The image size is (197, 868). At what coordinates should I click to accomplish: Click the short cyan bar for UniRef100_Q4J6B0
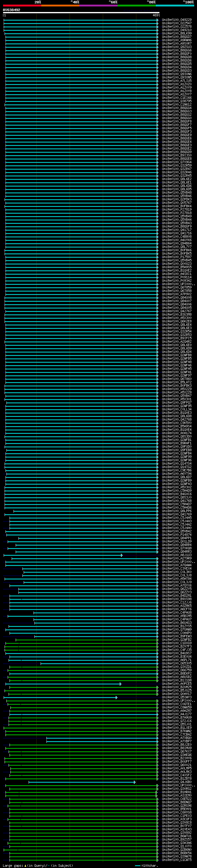(x=82, y=782)
